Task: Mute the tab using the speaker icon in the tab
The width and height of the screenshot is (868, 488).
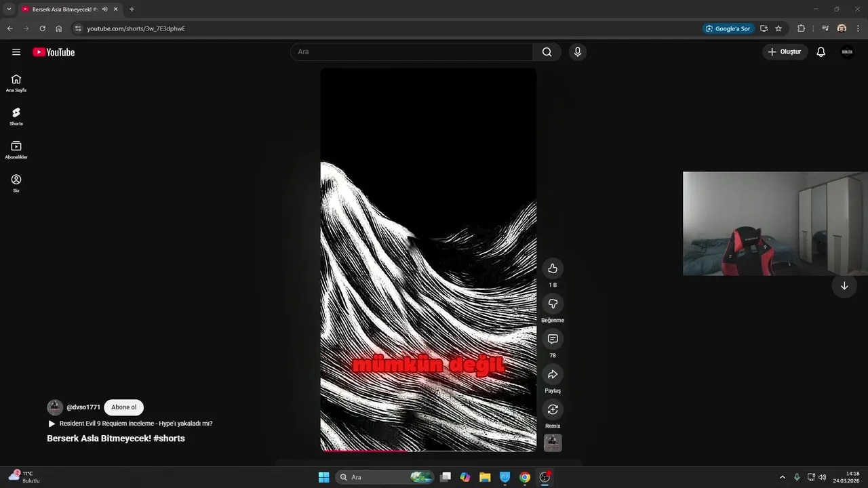Action: pos(105,9)
